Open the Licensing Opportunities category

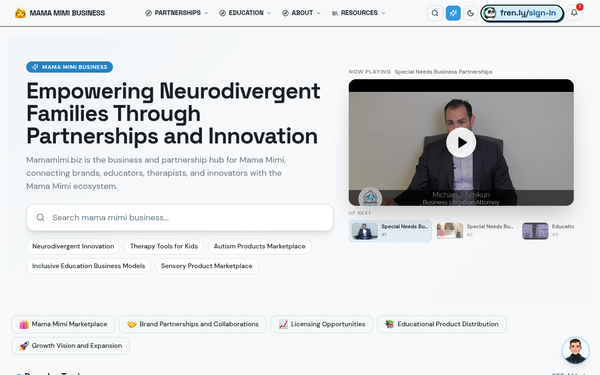(x=321, y=324)
